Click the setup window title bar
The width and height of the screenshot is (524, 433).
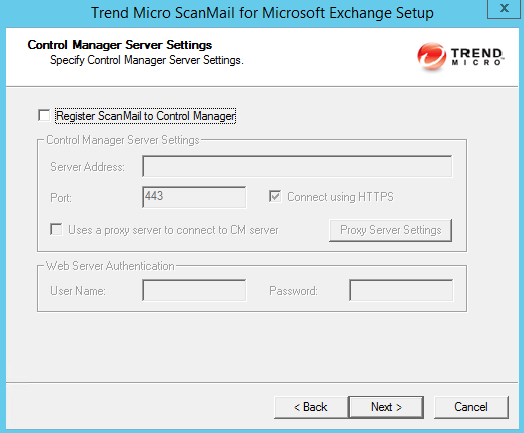(262, 13)
